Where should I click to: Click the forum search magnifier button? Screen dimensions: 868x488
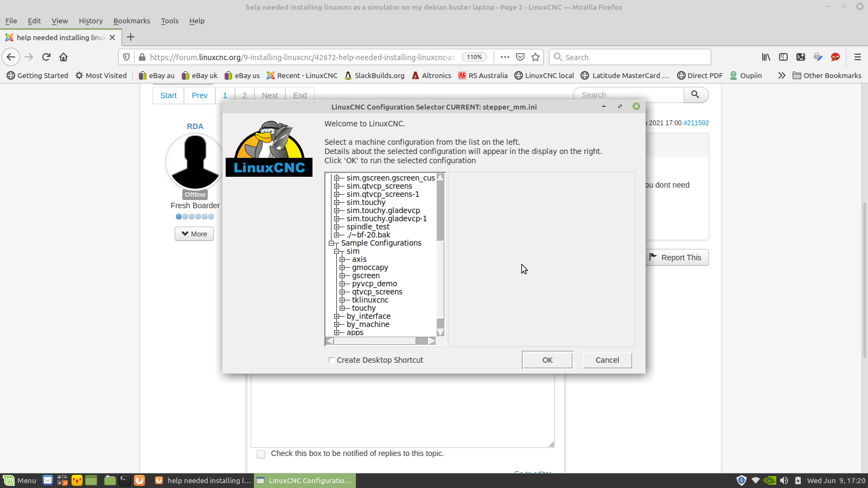click(695, 95)
